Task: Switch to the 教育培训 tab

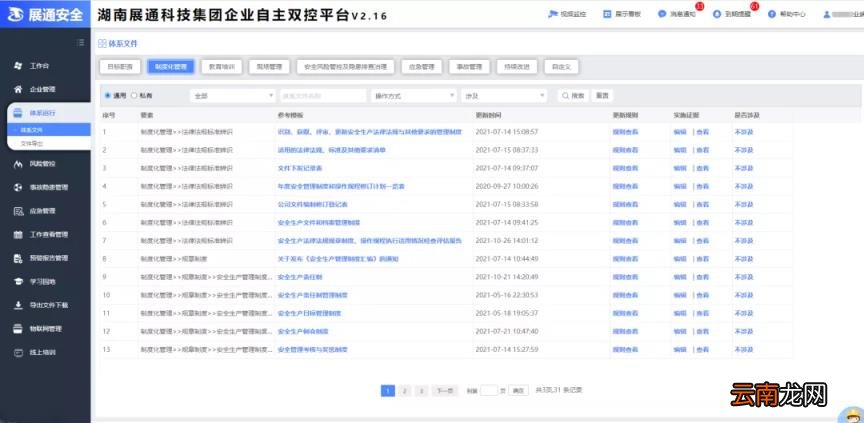Action: tap(222, 67)
